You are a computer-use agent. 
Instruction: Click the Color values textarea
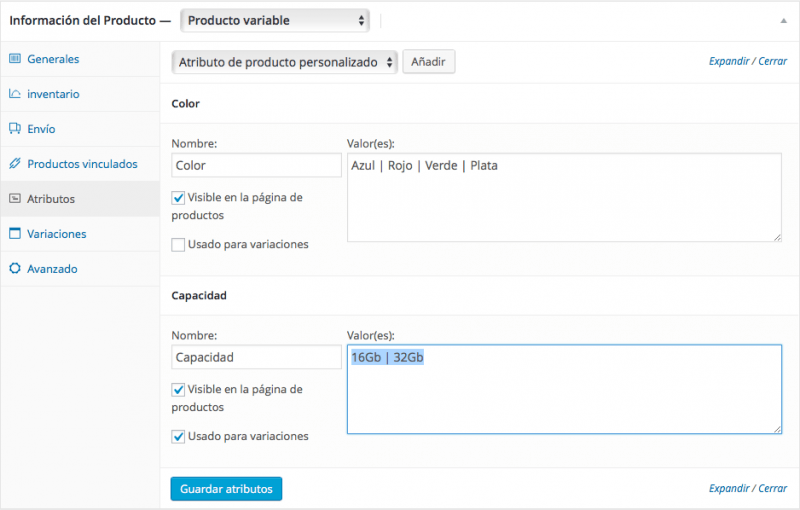pyautogui.click(x=564, y=197)
